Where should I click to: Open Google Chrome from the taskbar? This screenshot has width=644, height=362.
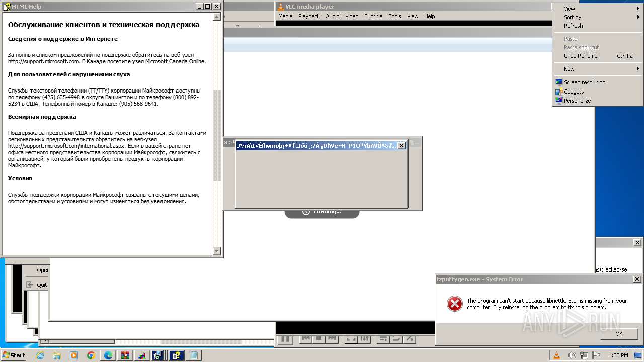click(91, 355)
